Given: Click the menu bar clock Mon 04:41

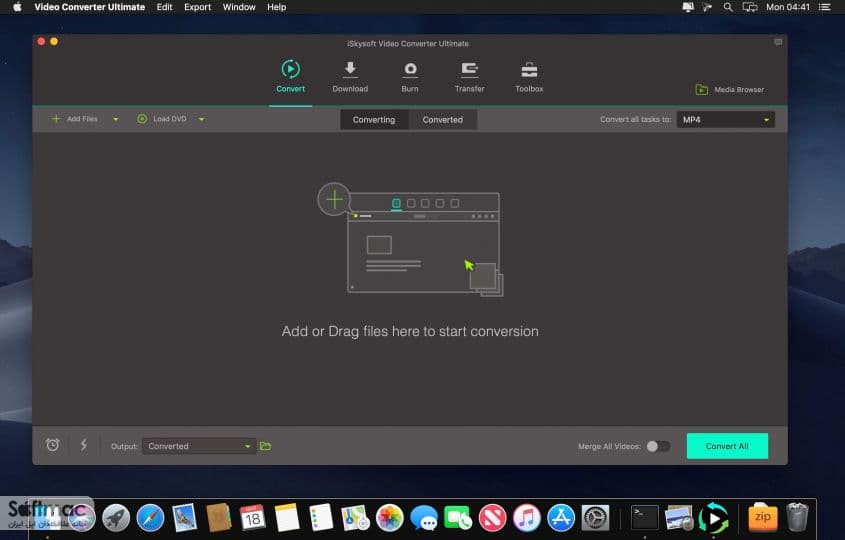Looking at the screenshot, I should (x=788, y=7).
